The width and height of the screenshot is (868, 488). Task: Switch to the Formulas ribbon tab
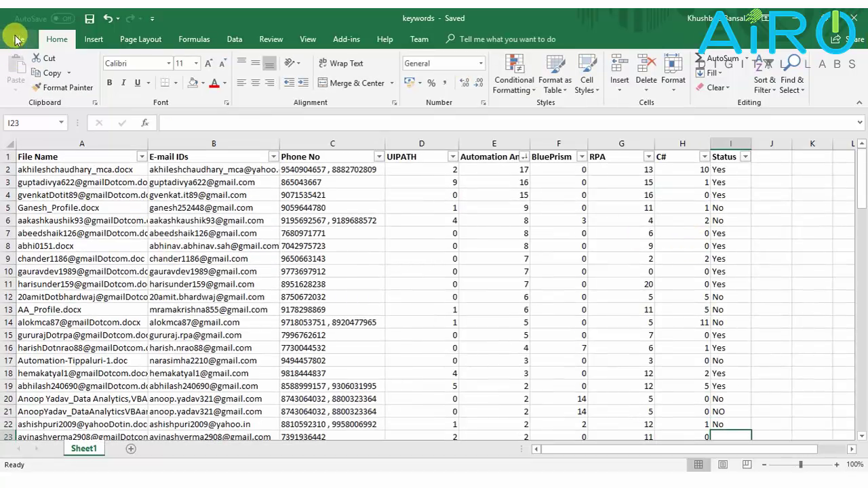(194, 39)
